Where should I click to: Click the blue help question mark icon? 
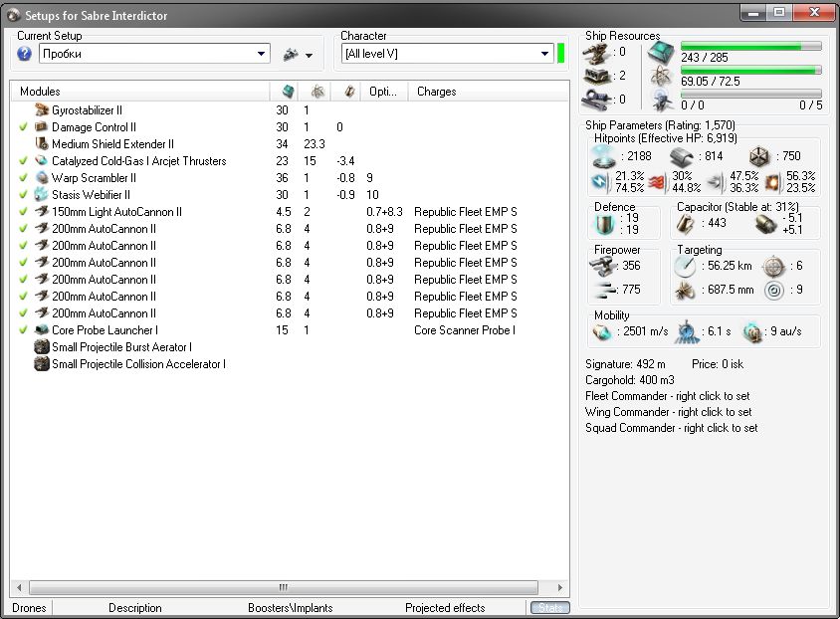click(x=24, y=54)
